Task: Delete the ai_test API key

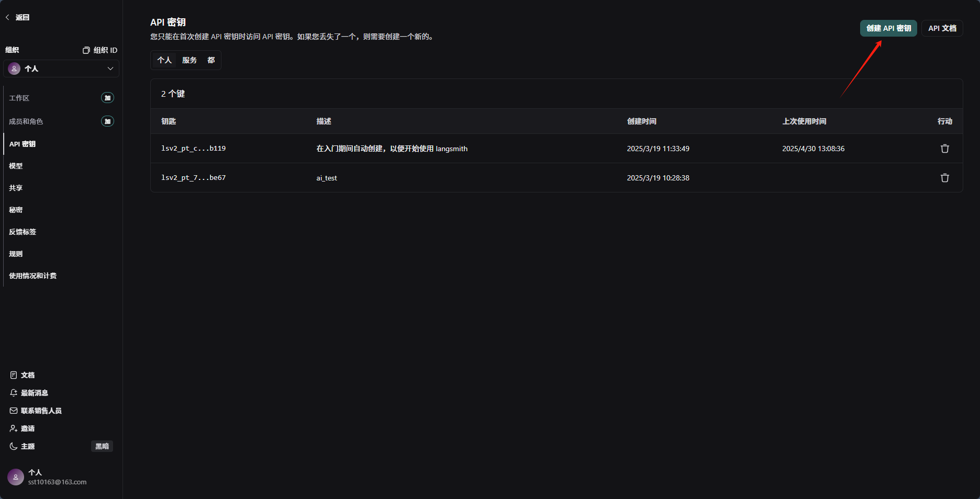Action: [x=944, y=178]
